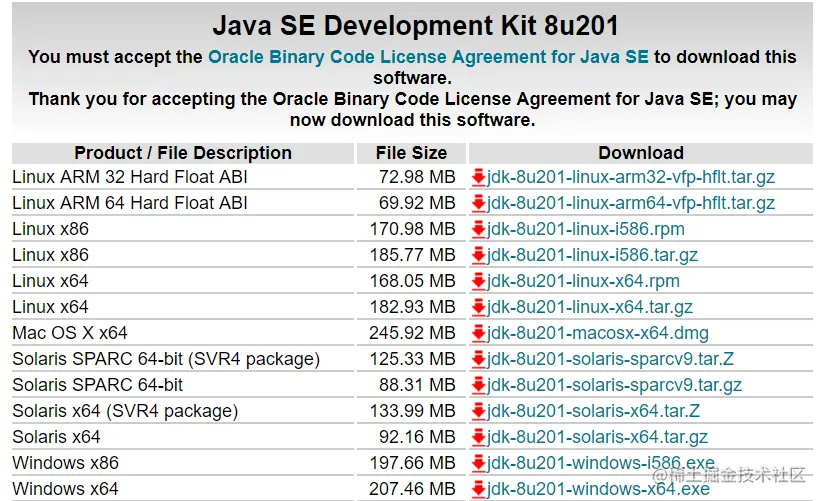The width and height of the screenshot is (822, 501).
Task: Download jdk-8u201-macosx-x64.dmg link
Action: pos(598,333)
